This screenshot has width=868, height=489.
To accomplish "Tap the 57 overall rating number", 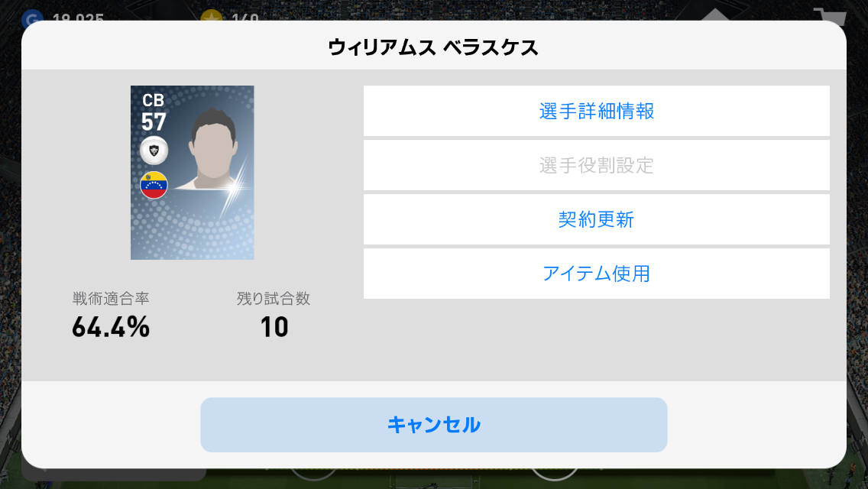I will pyautogui.click(x=154, y=121).
